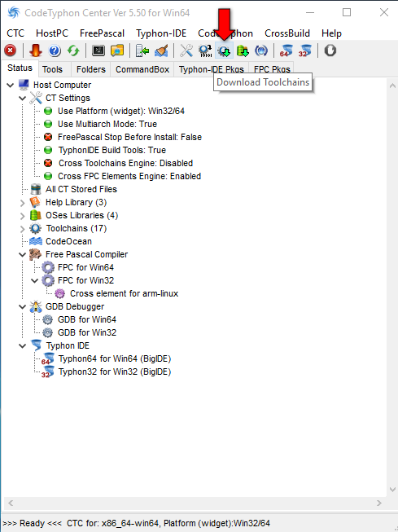The image size is (398, 532).
Task: Select Cross element for arm-linux item
Action: [x=124, y=293]
